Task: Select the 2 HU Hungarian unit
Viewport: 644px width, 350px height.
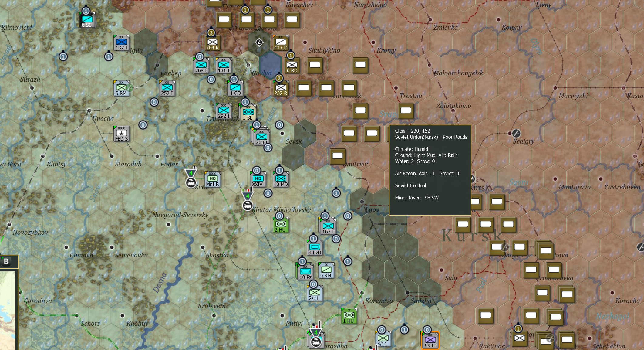Action: click(281, 225)
